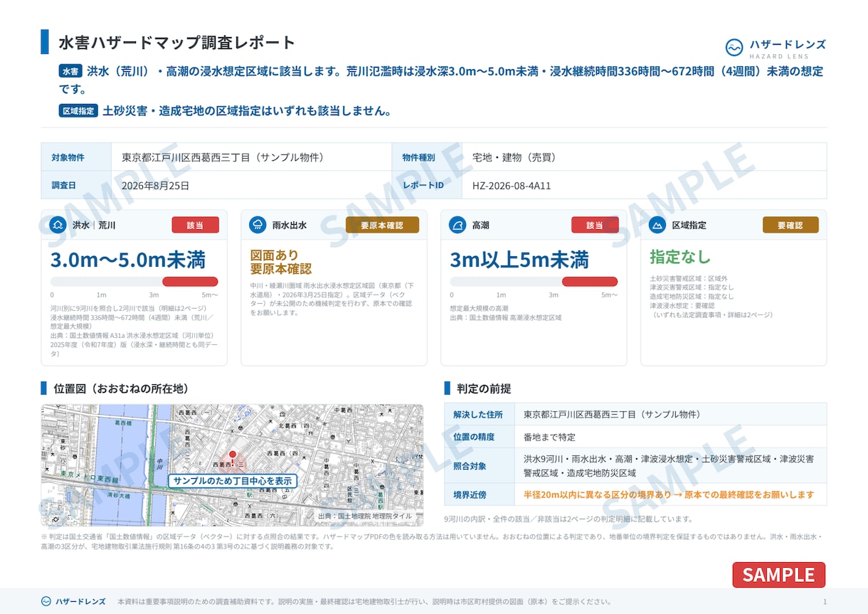Click the 物件種別 label cell
868x614 pixels.
[427, 157]
